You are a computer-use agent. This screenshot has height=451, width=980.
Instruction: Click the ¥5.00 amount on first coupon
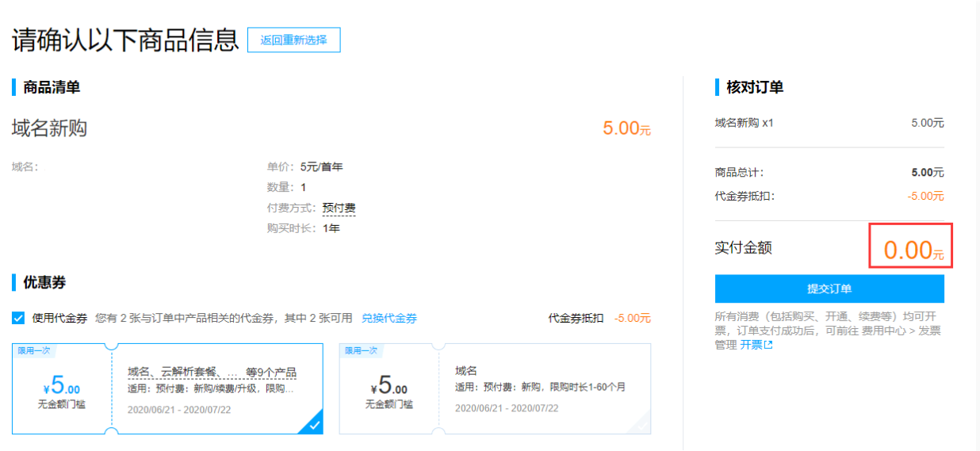coord(62,386)
